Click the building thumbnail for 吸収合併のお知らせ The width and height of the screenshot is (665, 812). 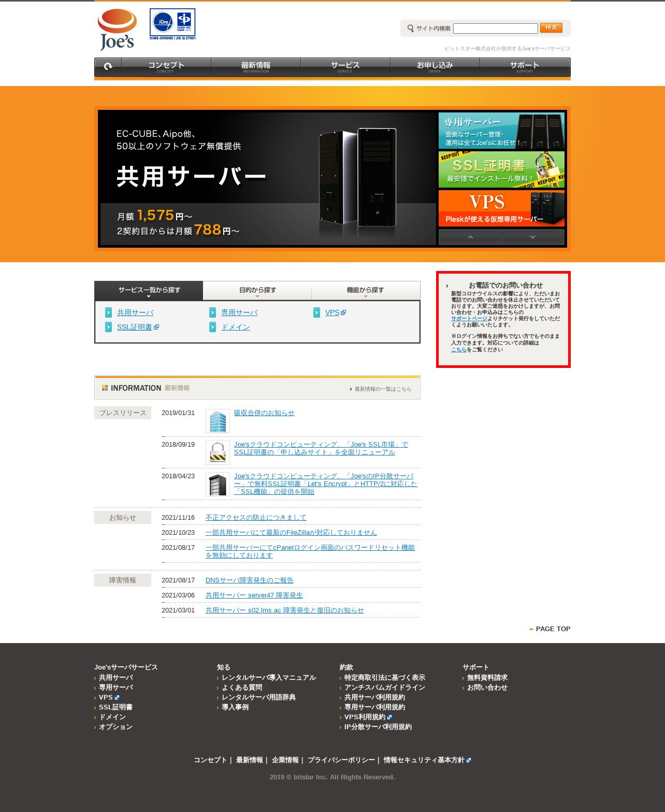218,421
